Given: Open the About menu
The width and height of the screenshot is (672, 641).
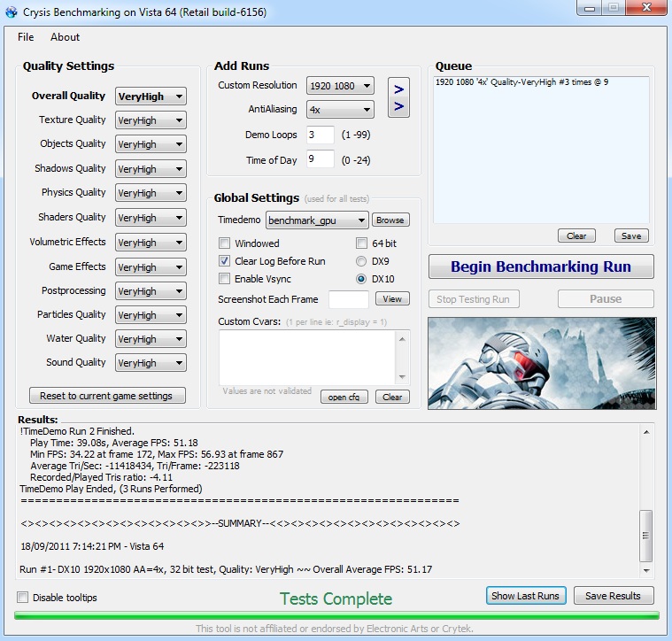Looking at the screenshot, I should [65, 37].
